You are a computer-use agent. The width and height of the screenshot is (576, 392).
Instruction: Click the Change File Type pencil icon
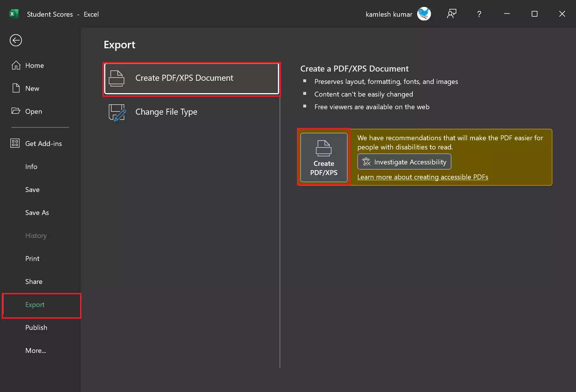(x=117, y=112)
